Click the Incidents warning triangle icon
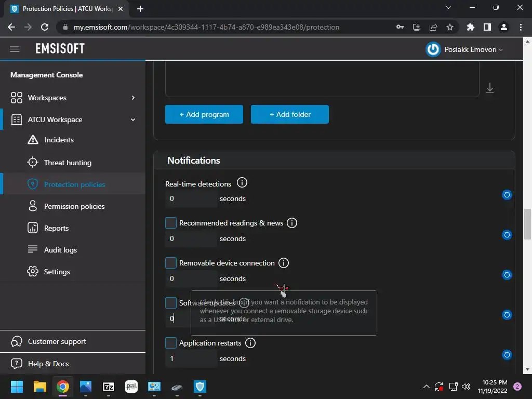Image resolution: width=532 pixels, height=399 pixels. (x=33, y=140)
